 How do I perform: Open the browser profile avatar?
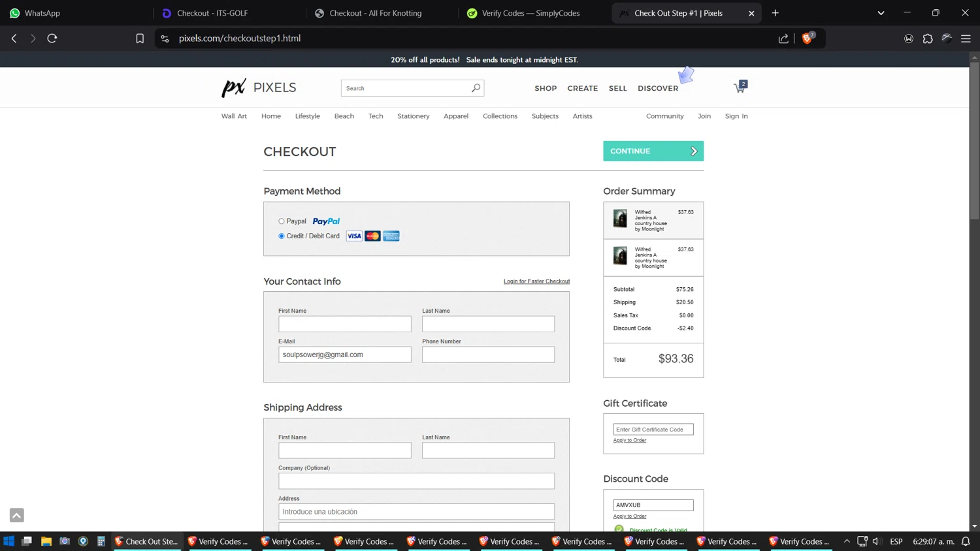947,39
